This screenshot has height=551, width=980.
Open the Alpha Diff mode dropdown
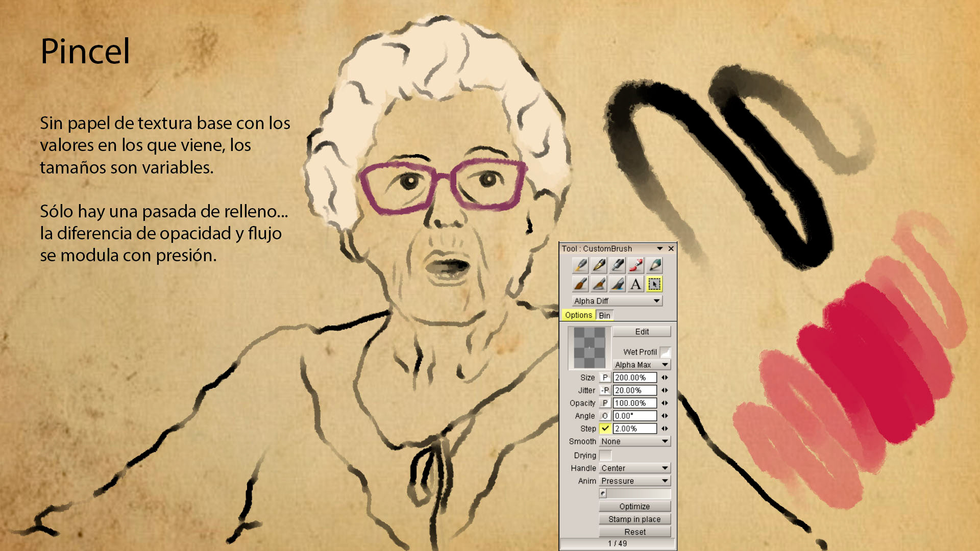coord(617,301)
